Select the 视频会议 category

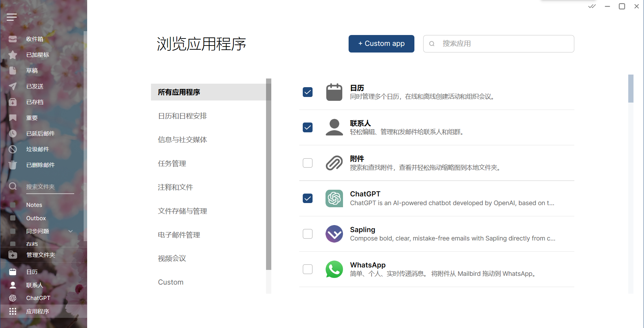172,259
